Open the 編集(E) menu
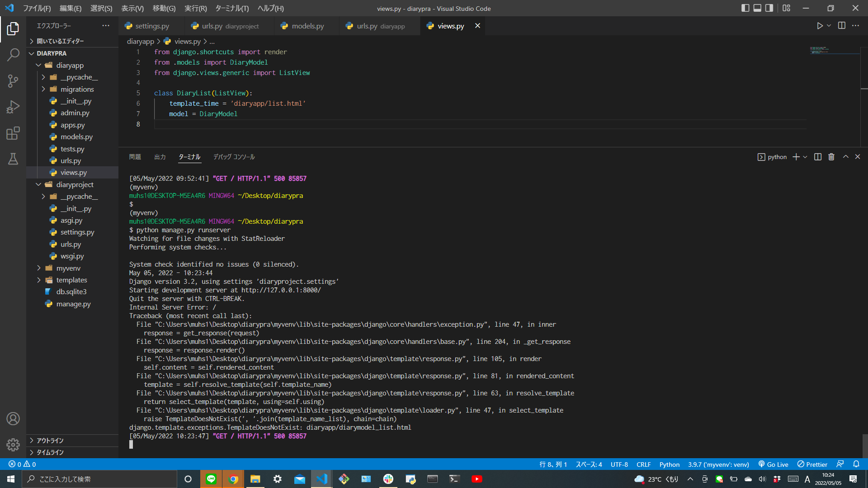Screen dimensions: 868x488 tap(71, 8)
